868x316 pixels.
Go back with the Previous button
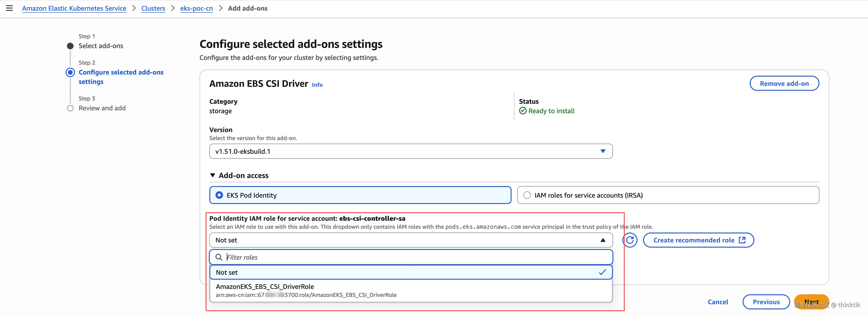point(766,302)
